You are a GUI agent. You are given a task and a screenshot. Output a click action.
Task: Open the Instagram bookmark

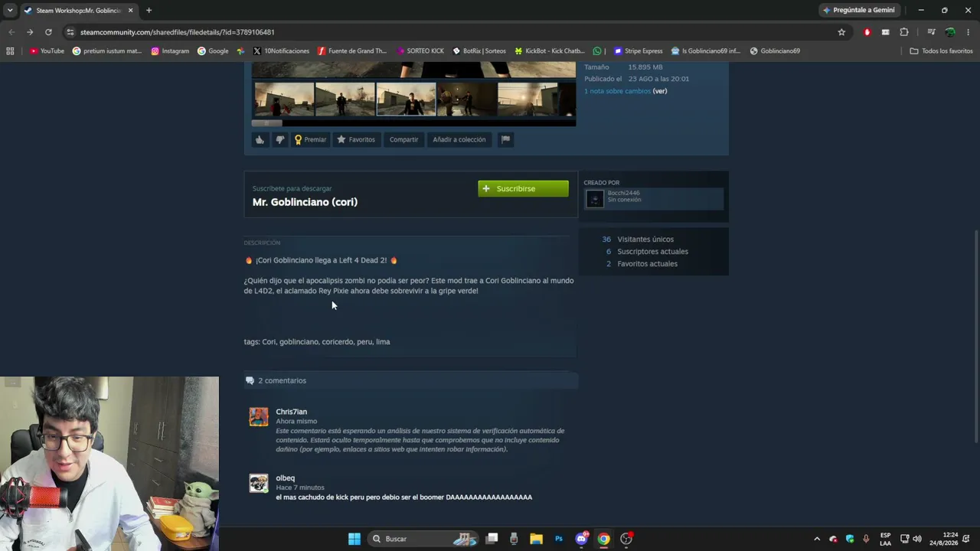[170, 51]
